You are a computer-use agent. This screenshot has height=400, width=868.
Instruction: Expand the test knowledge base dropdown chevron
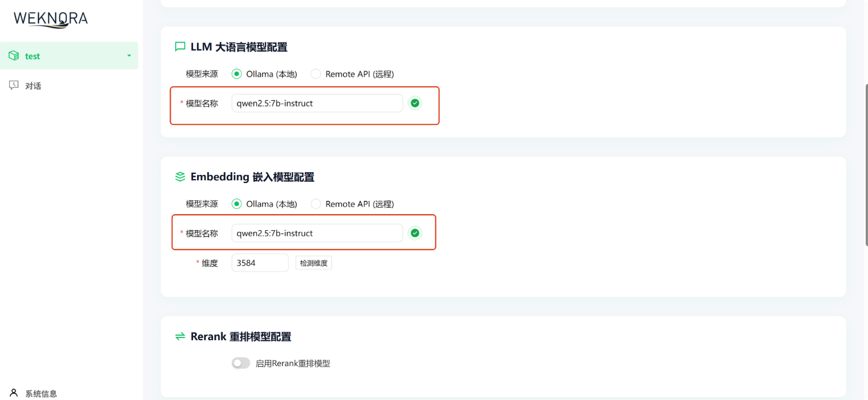[129, 56]
